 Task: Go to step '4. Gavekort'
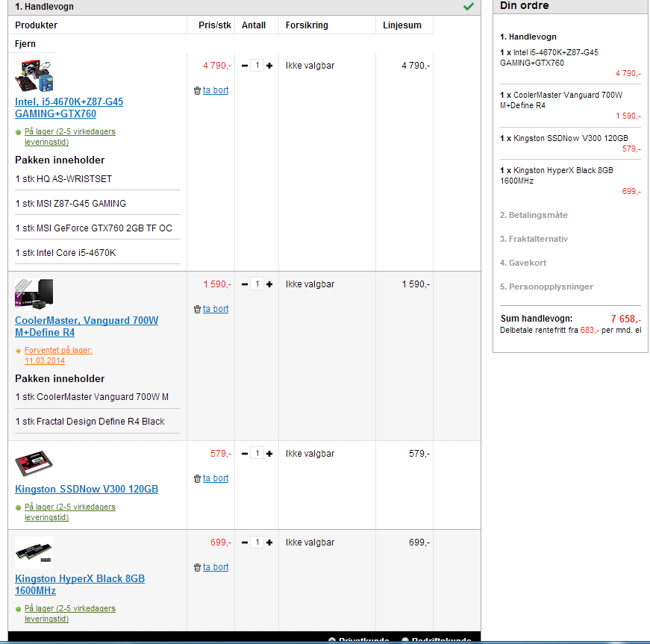point(522,263)
